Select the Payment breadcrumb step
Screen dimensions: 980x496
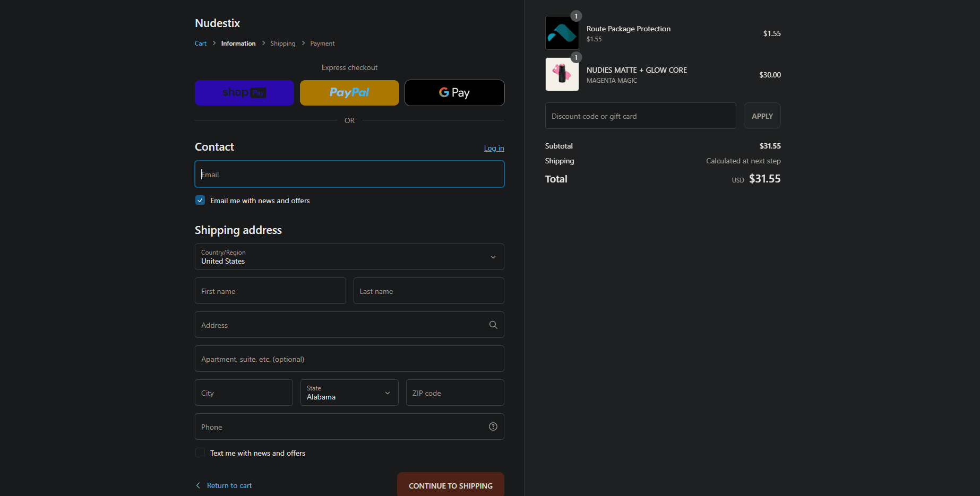coord(322,43)
